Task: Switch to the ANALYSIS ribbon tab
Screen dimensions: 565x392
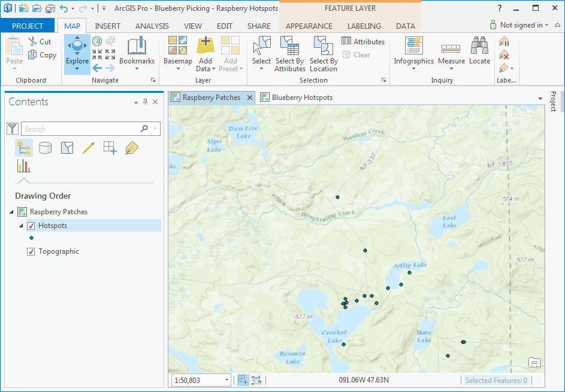Action: coord(152,26)
